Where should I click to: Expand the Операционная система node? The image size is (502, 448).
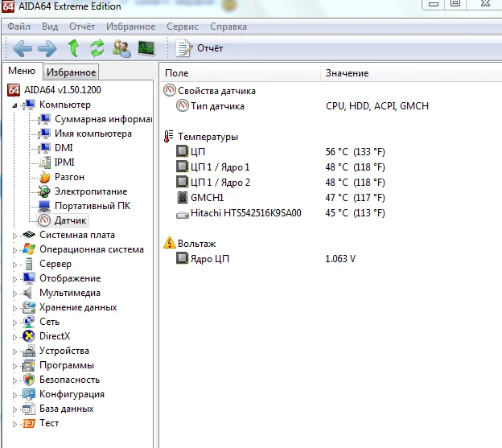click(14, 250)
